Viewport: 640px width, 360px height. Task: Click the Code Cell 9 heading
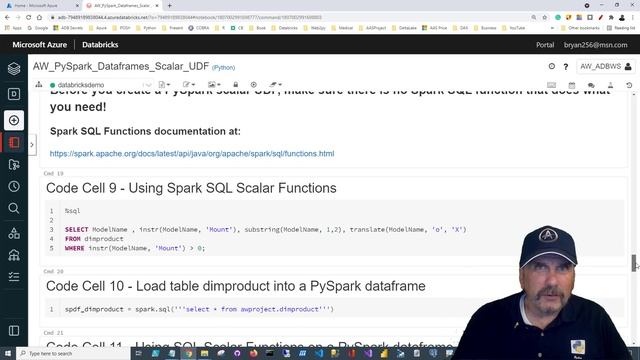tap(191, 188)
